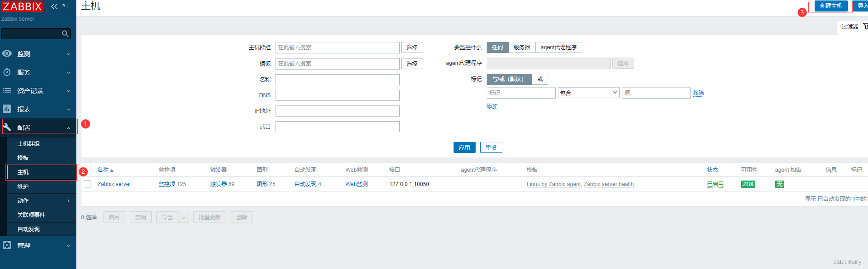Screen dimensions: 868x269
Task: Expand the 监测 menu
Action: [69, 54]
